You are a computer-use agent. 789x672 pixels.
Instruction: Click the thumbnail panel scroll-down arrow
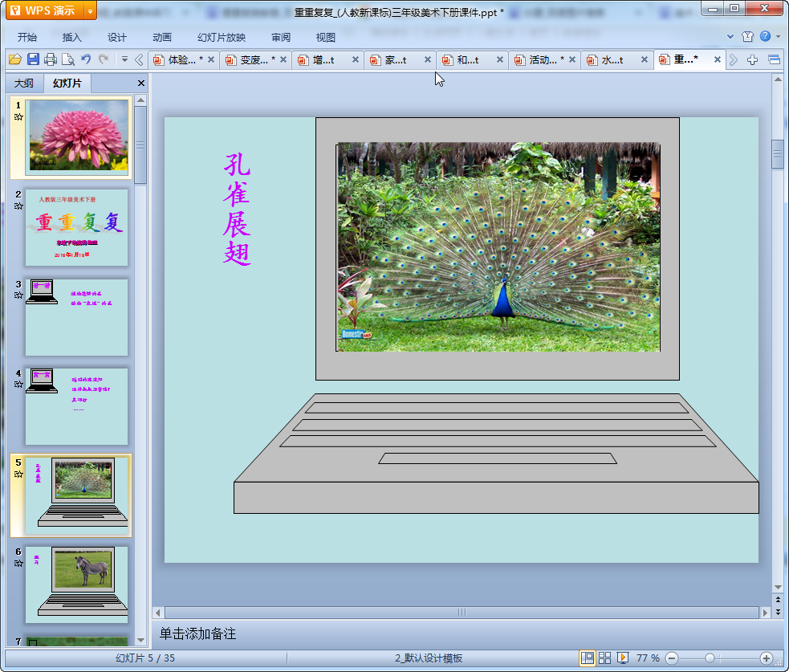[141, 641]
